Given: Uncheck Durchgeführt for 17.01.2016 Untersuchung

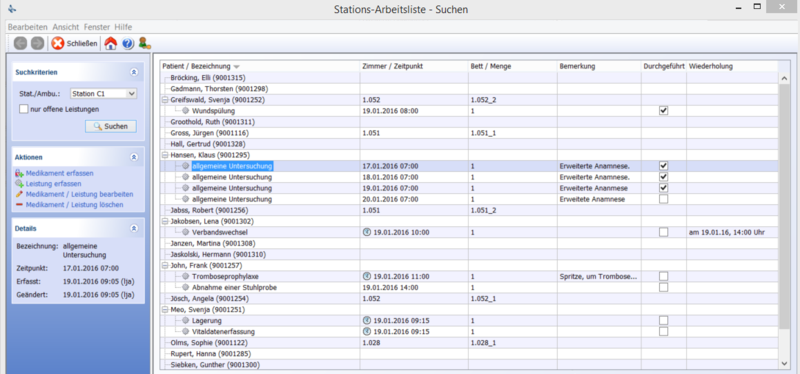Looking at the screenshot, I should 663,166.
